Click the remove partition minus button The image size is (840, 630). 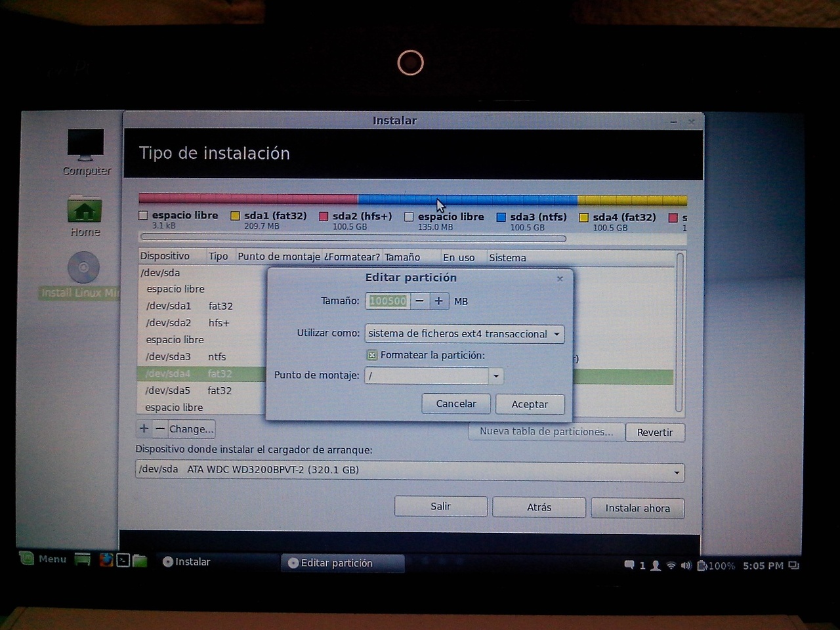coord(159,429)
